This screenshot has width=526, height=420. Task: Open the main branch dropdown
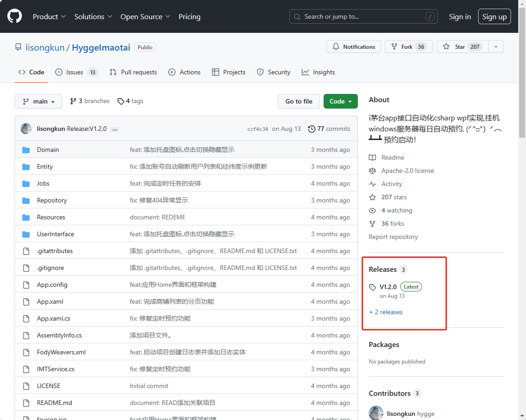click(x=38, y=101)
